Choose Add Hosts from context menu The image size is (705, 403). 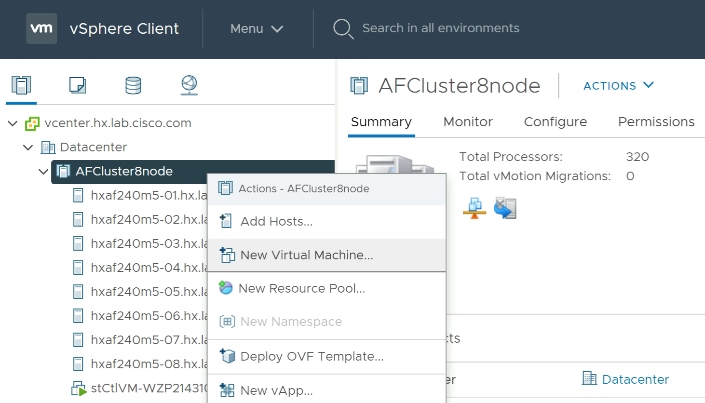click(327, 222)
